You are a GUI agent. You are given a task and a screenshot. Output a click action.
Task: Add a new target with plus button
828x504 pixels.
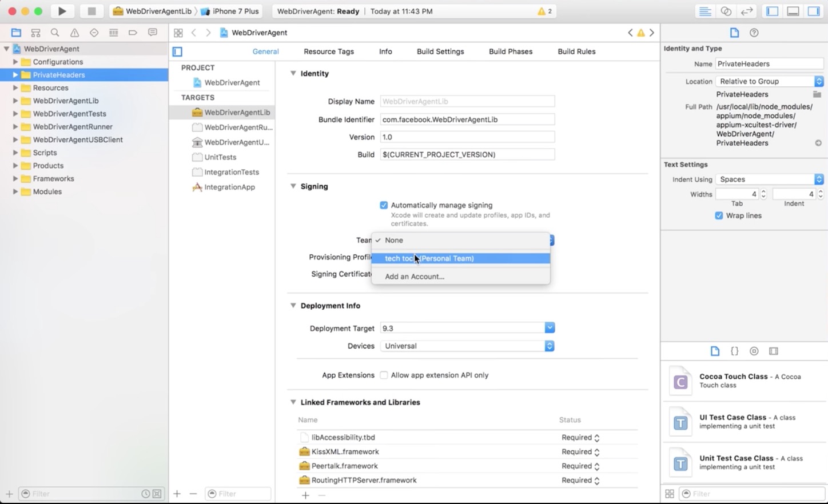[x=177, y=494]
